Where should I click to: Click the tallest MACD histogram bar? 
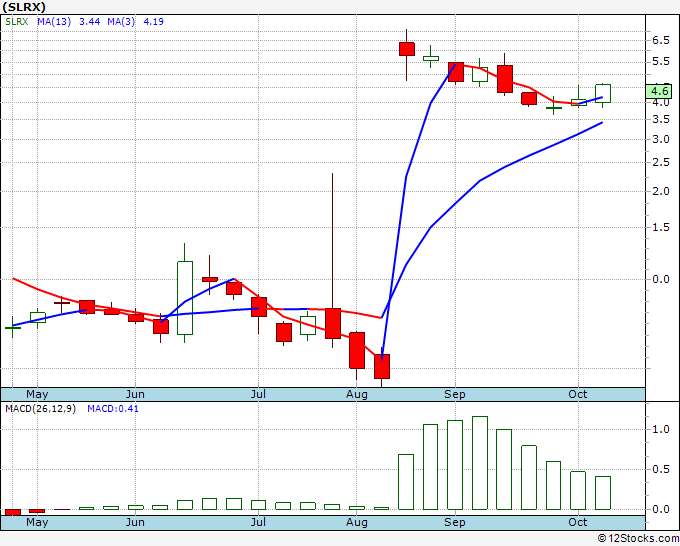[x=480, y=463]
